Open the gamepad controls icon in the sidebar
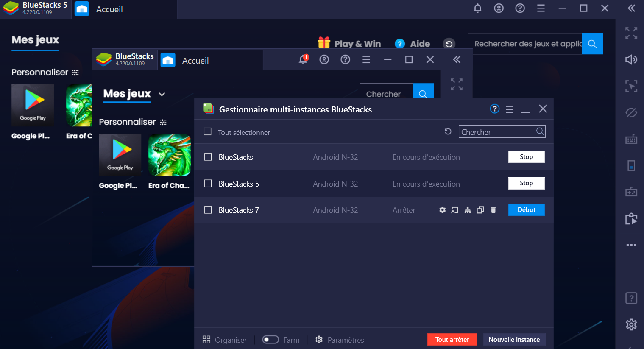The image size is (644, 349). pyautogui.click(x=631, y=192)
